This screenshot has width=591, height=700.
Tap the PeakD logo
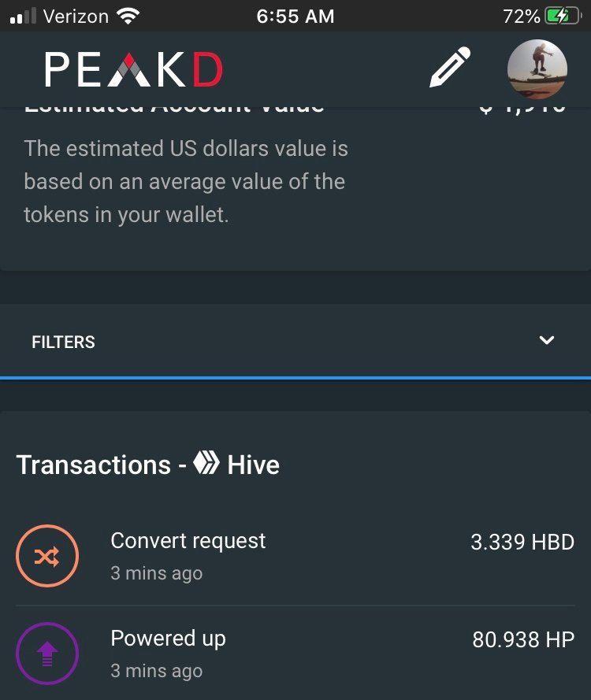[x=134, y=69]
